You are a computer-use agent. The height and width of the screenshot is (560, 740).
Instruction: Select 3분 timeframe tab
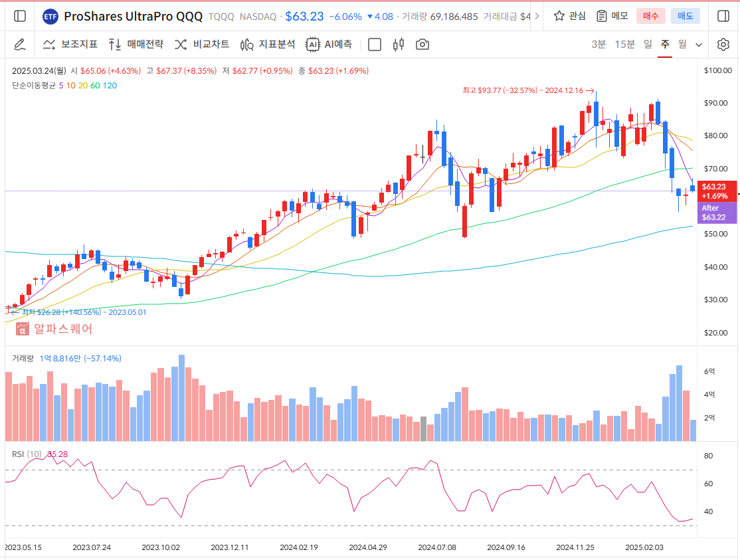point(599,45)
